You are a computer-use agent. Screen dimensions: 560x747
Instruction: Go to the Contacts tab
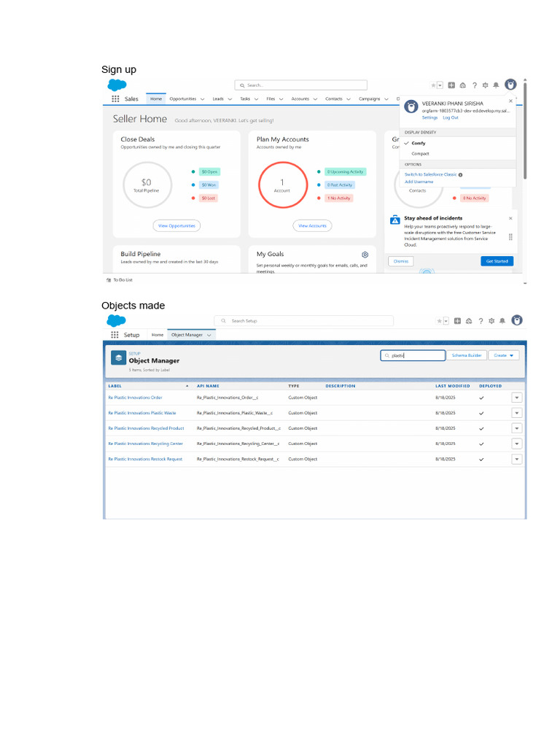click(x=334, y=98)
